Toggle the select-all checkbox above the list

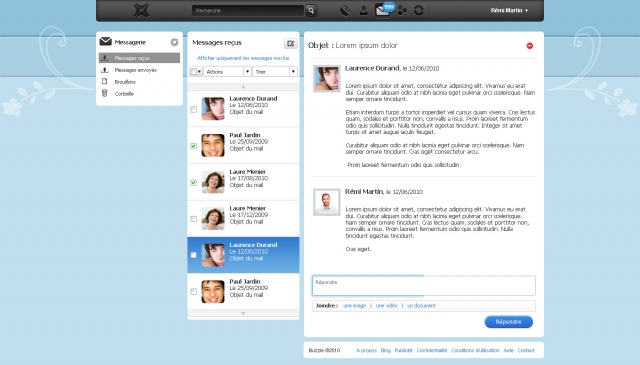pyautogui.click(x=193, y=72)
